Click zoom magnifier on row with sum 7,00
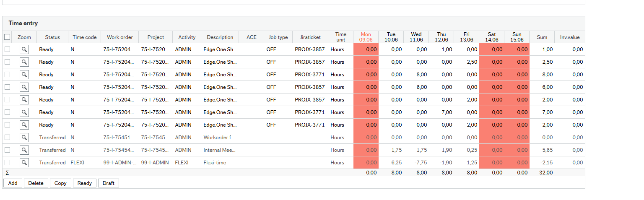Viewport: 644px width, 200px height. coord(24,112)
